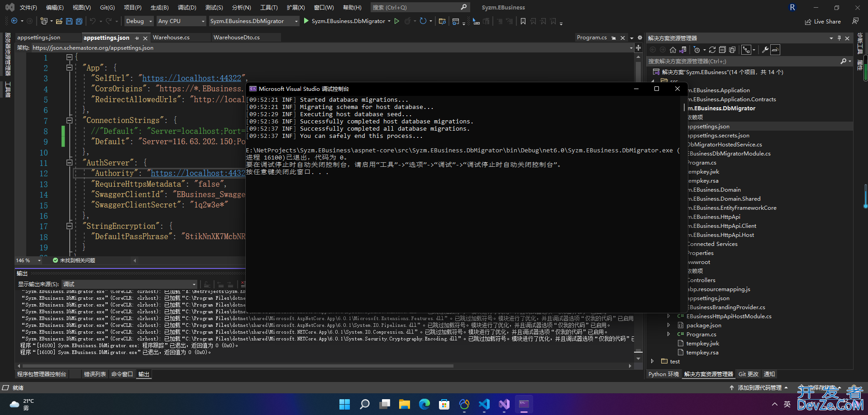Open the 工具箱 side tab
Viewport: 868px width, 415px height.
tap(8, 90)
